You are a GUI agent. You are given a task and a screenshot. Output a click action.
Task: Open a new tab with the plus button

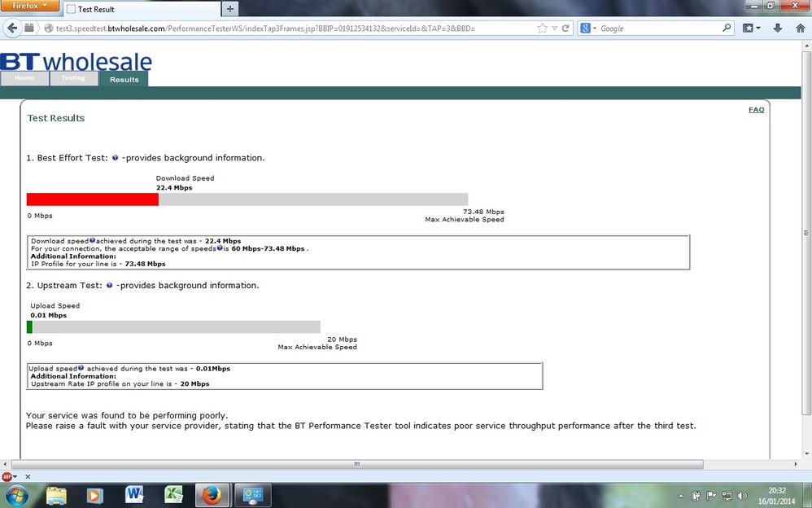pos(230,9)
